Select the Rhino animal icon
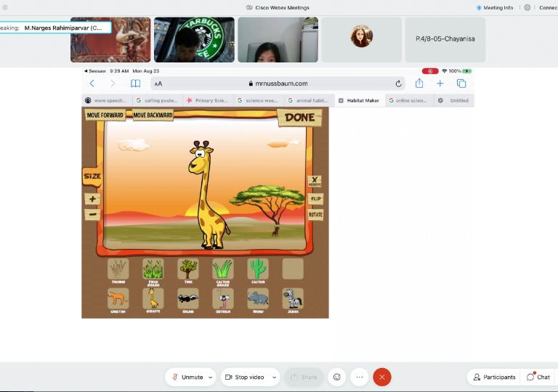The height and width of the screenshot is (392, 558). click(258, 298)
